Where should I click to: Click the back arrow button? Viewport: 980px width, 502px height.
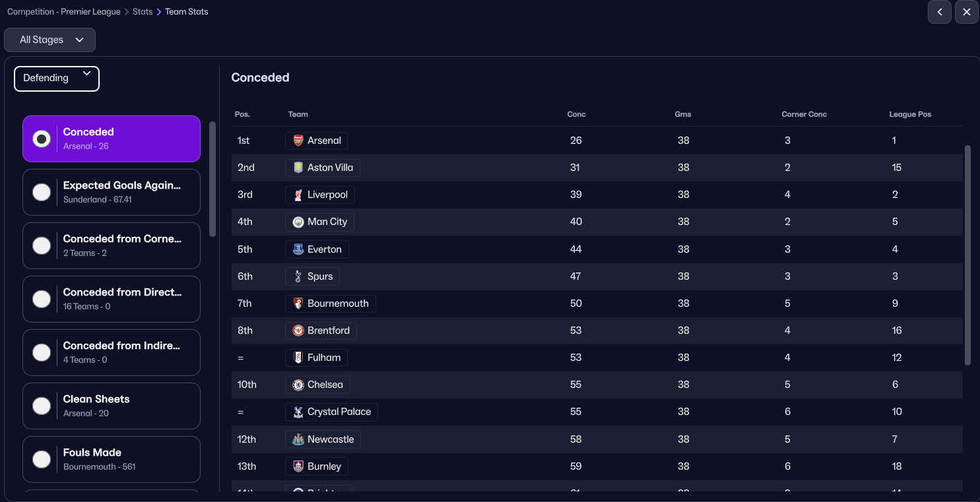940,12
